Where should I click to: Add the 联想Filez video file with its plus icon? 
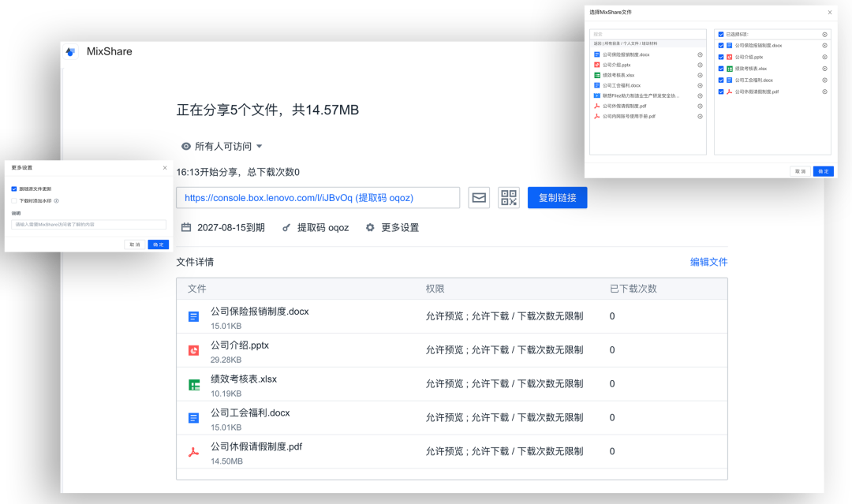pyautogui.click(x=700, y=96)
